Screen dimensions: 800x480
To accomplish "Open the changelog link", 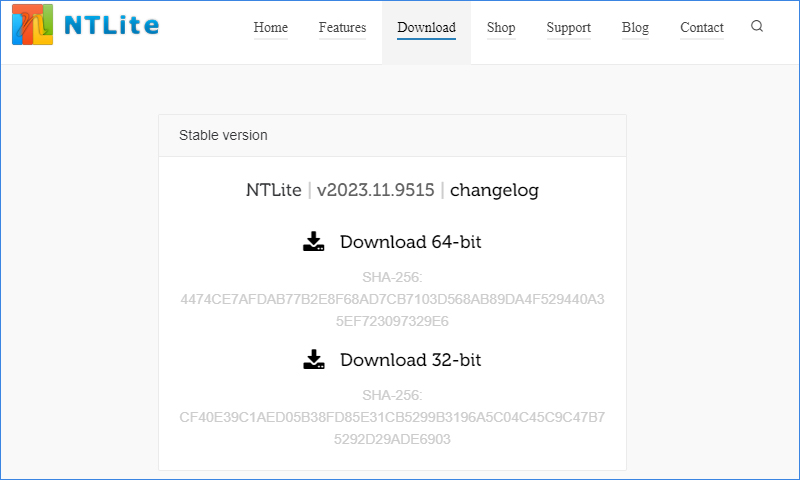I will [x=494, y=190].
